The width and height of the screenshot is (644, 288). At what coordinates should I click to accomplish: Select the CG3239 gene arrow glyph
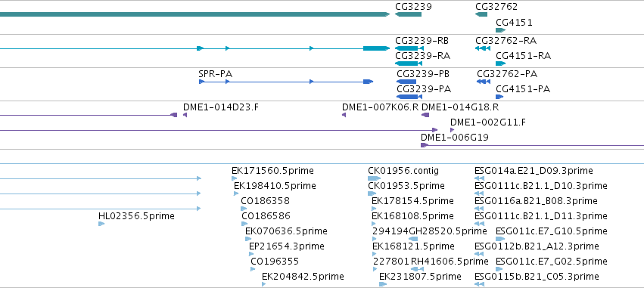pos(408,14)
